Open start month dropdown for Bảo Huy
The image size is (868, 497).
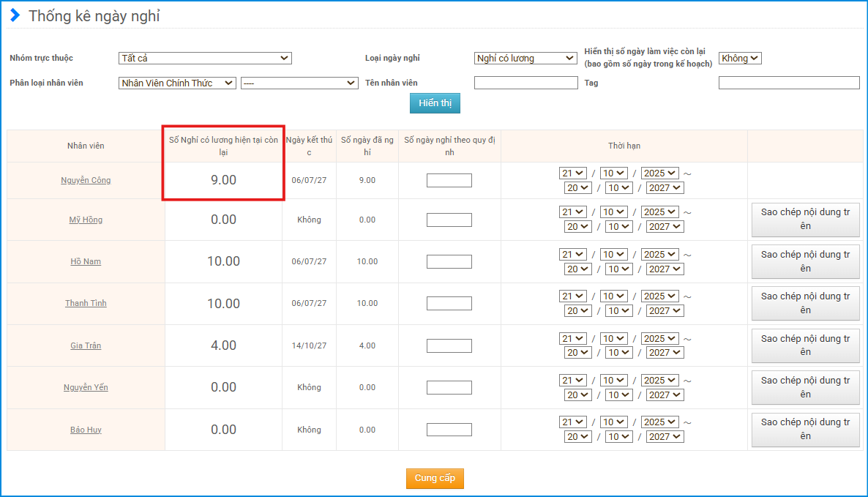click(x=614, y=422)
